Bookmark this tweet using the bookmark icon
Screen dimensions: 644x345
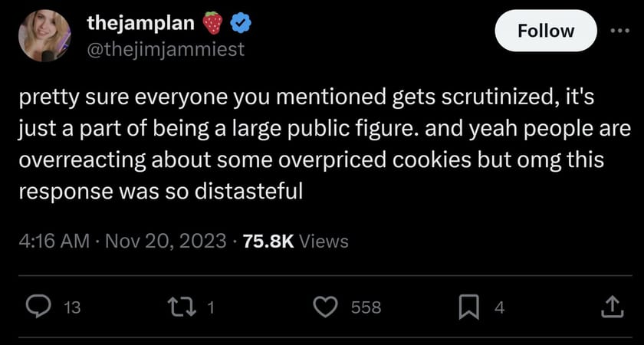469,307
